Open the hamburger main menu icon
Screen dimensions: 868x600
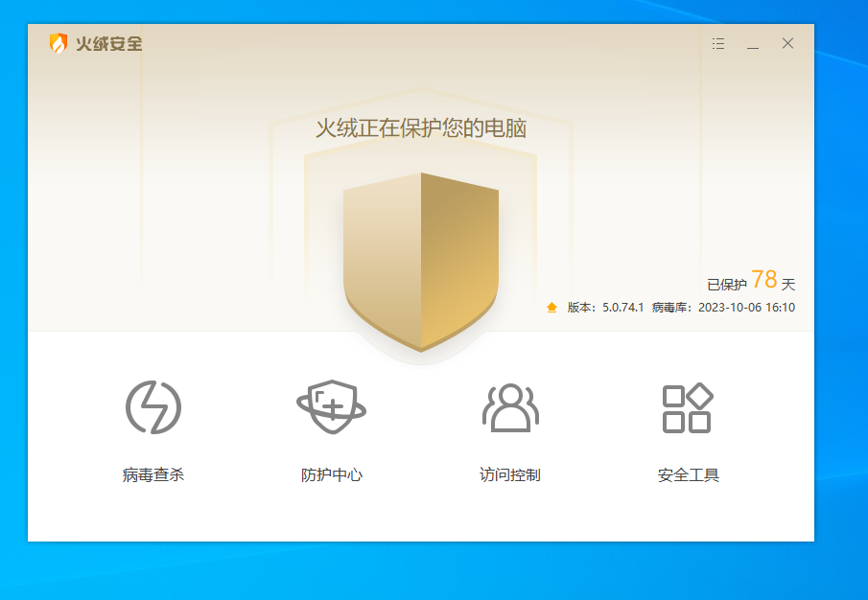[718, 44]
